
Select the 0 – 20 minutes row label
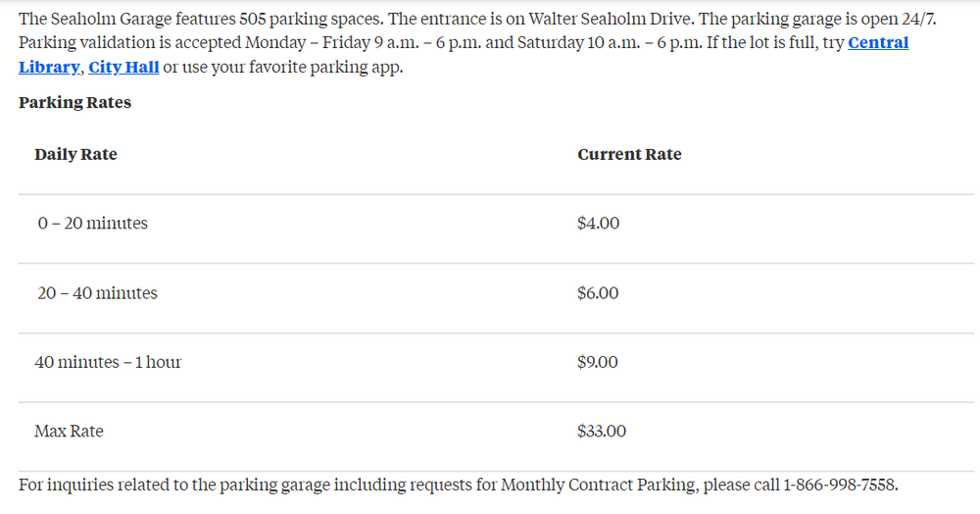tap(93, 224)
